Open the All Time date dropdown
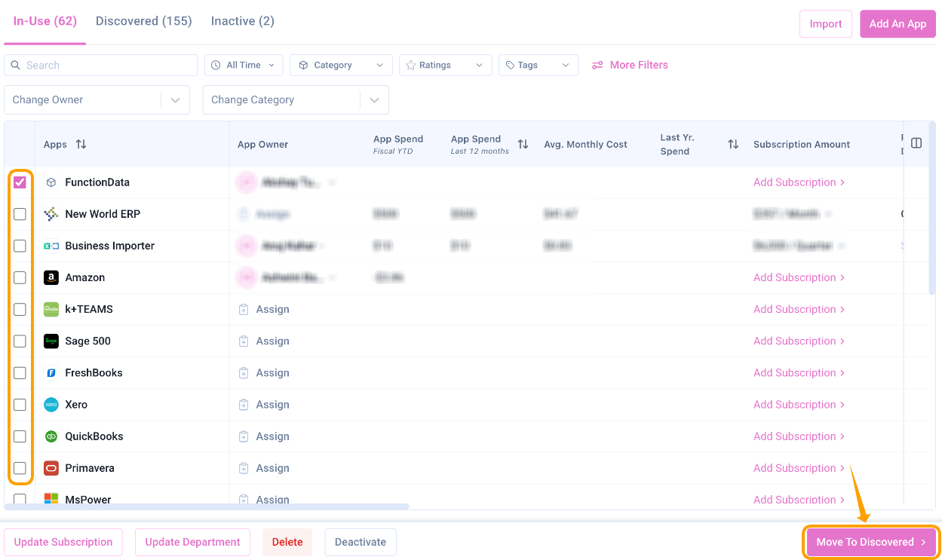 click(x=244, y=65)
